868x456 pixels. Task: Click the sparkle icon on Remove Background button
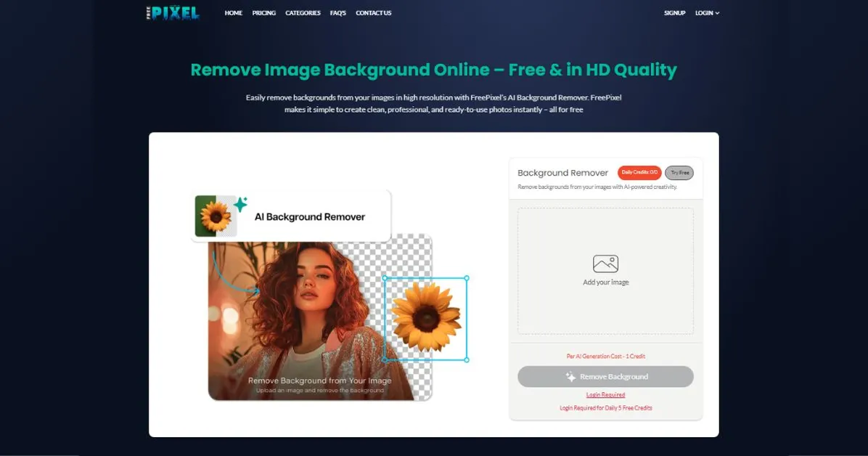coord(570,377)
